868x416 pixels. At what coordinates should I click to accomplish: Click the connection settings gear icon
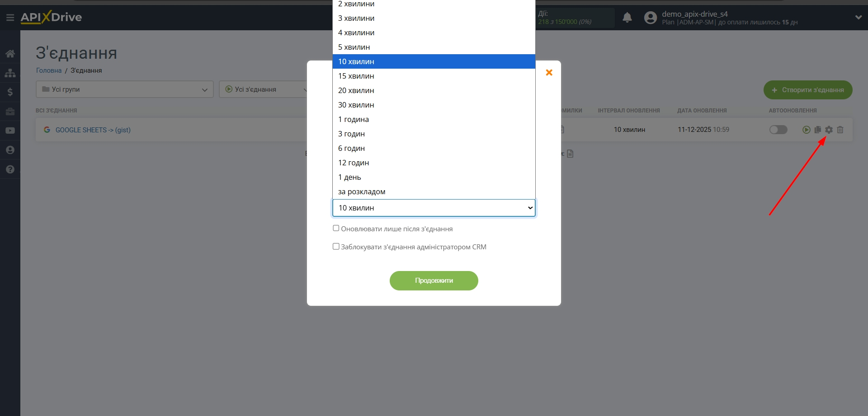(829, 130)
